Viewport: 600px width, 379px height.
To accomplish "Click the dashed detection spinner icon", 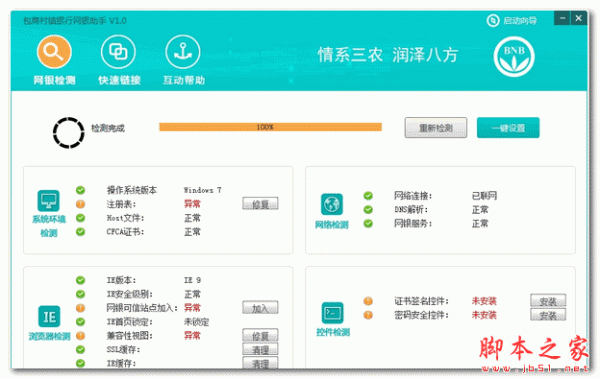I will (x=68, y=132).
